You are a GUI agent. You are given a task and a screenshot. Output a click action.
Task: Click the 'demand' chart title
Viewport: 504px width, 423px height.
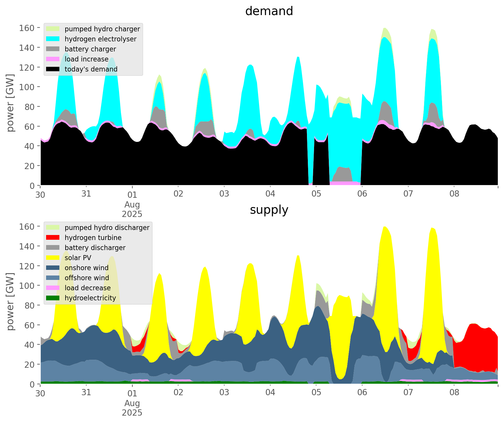click(269, 11)
